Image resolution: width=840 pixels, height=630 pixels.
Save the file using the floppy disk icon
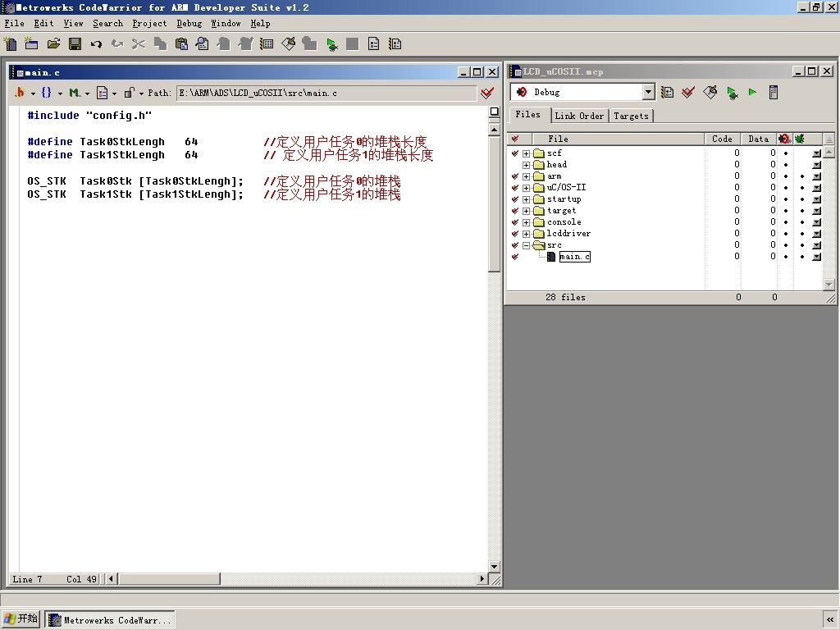pos(75,44)
